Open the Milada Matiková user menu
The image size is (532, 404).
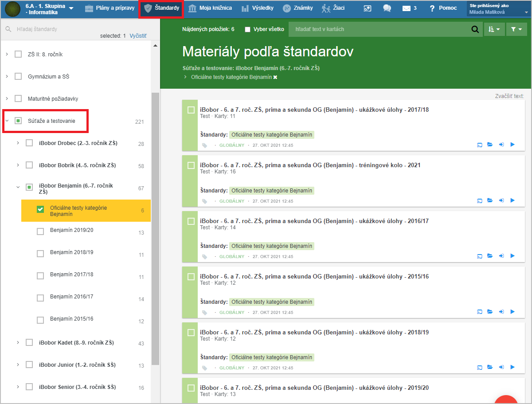498,9
